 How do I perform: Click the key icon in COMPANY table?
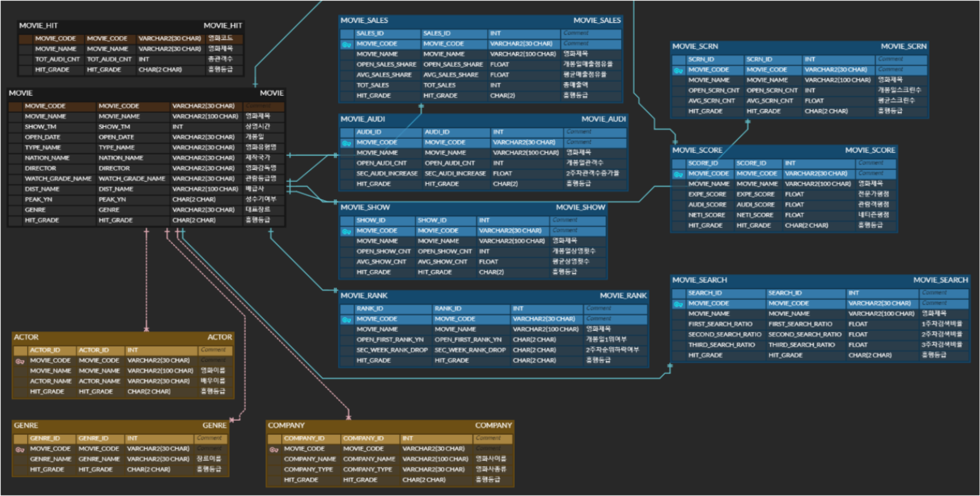tap(274, 449)
